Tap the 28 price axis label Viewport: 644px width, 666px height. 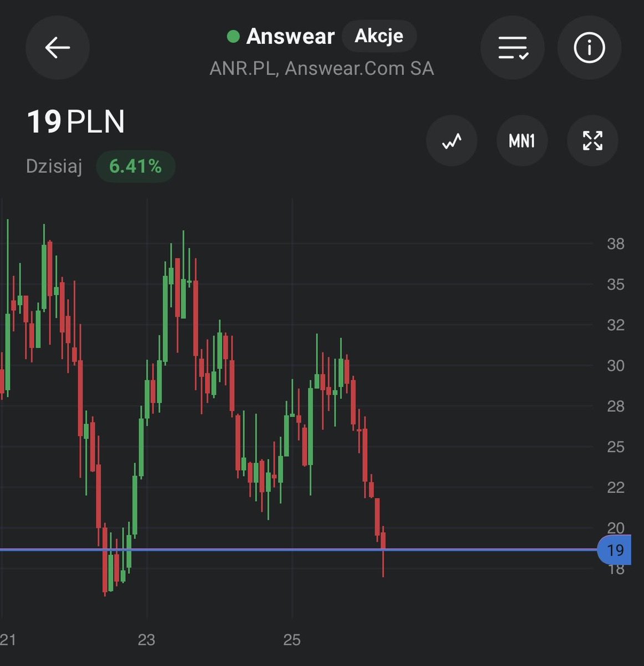pyautogui.click(x=615, y=406)
